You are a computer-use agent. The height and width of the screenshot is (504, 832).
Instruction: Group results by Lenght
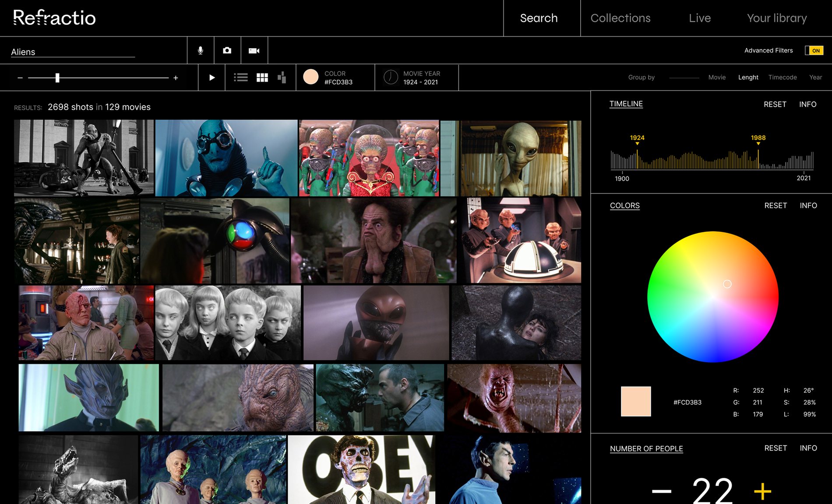pyautogui.click(x=748, y=77)
